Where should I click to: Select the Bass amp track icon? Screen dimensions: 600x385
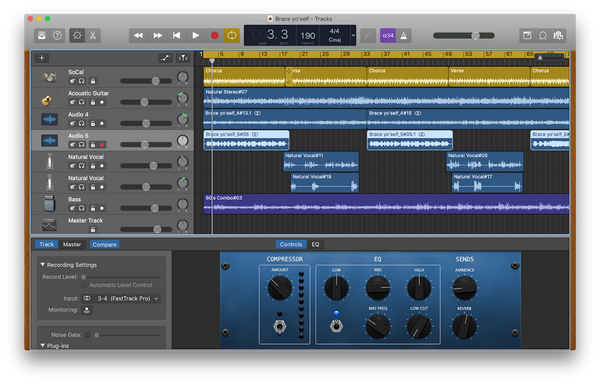tap(49, 204)
